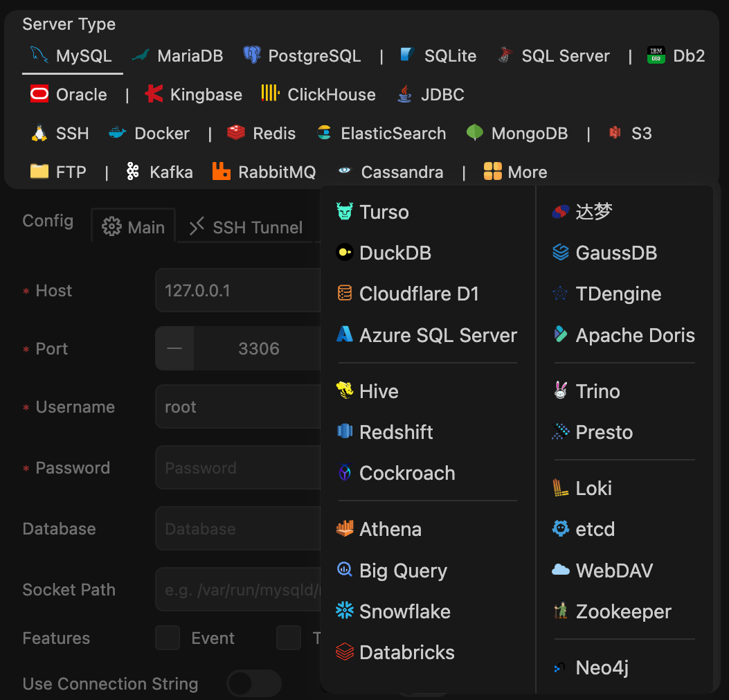Enable the Event feature checkbox
This screenshot has width=729, height=700.
click(x=168, y=638)
